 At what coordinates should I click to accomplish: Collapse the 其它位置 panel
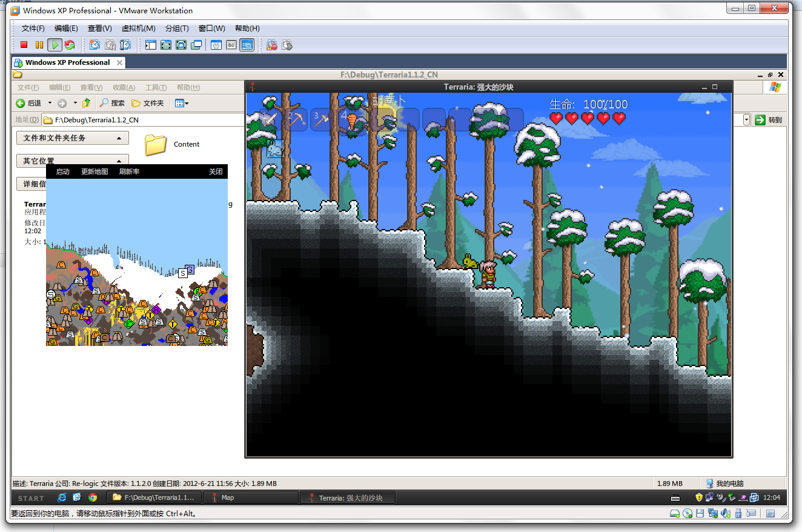click(x=73, y=161)
